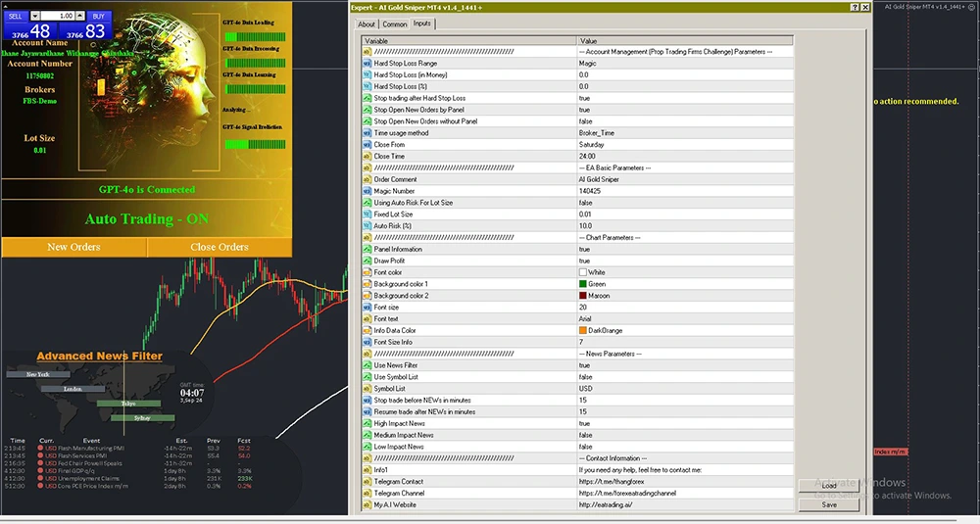Click the help question mark in dialog title bar

(856, 7)
